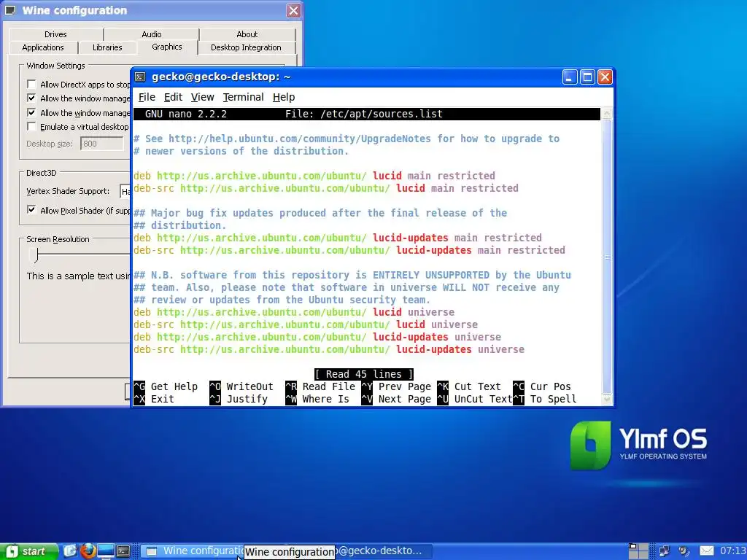Click the terminal scrollbar up arrow

click(607, 113)
